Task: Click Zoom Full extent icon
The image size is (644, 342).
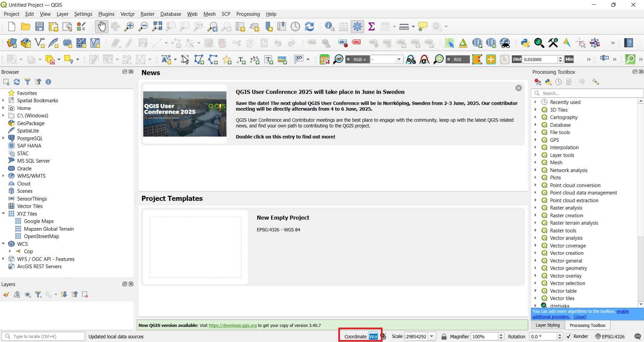Action: click(157, 26)
